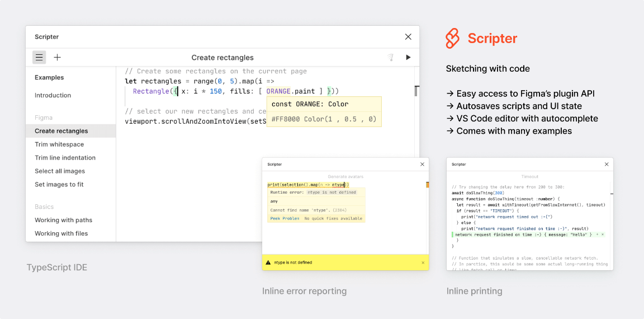Dismiss the yellow ntype error banner
Image resolution: width=644 pixels, height=319 pixels.
click(423, 262)
